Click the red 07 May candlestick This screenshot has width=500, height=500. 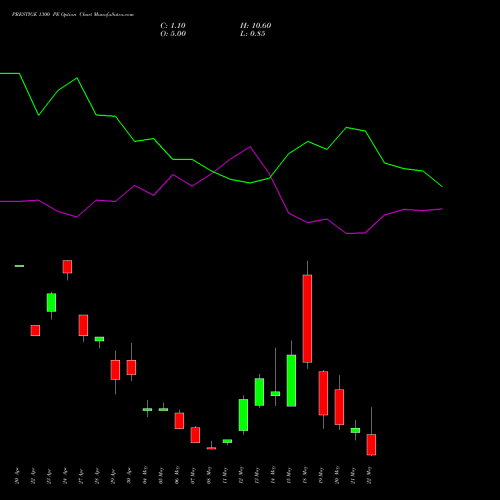click(x=195, y=435)
